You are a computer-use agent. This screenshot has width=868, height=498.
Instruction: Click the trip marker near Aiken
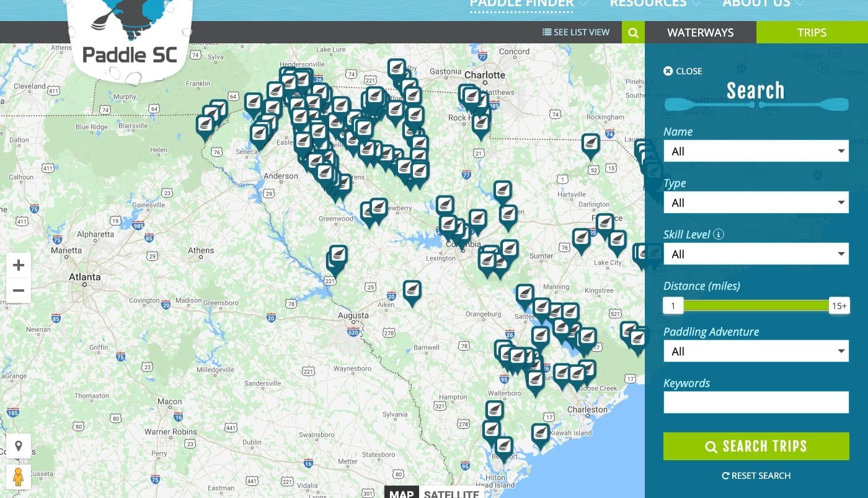click(x=412, y=290)
